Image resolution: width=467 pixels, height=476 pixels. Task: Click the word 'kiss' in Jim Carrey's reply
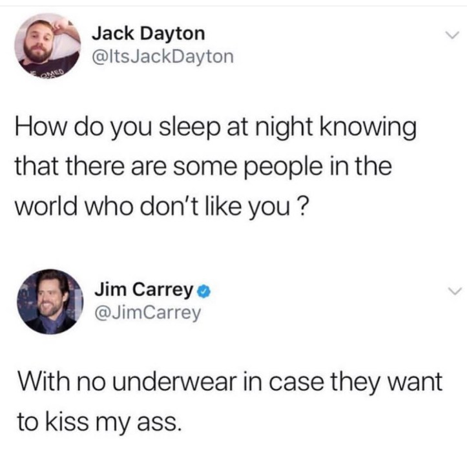[x=67, y=421]
